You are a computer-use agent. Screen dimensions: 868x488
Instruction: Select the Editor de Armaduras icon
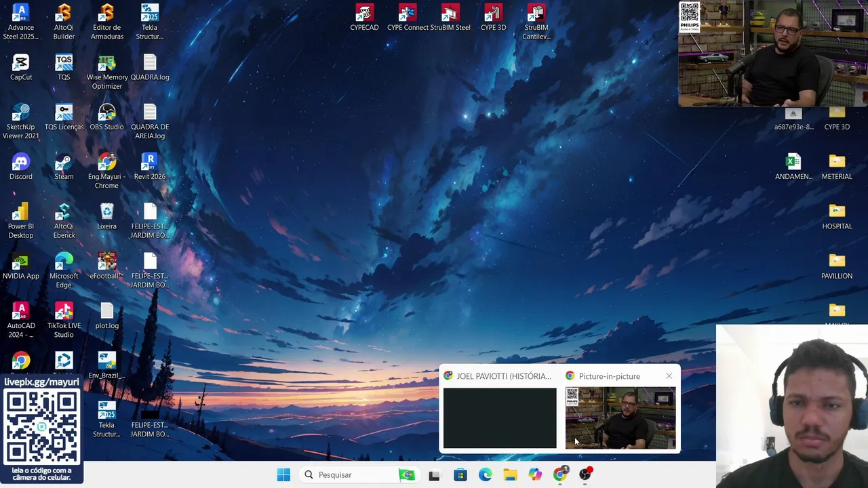pos(106,22)
